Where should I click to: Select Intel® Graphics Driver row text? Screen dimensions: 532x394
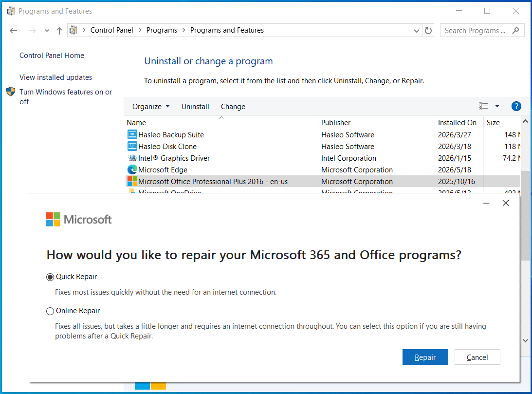tap(174, 158)
